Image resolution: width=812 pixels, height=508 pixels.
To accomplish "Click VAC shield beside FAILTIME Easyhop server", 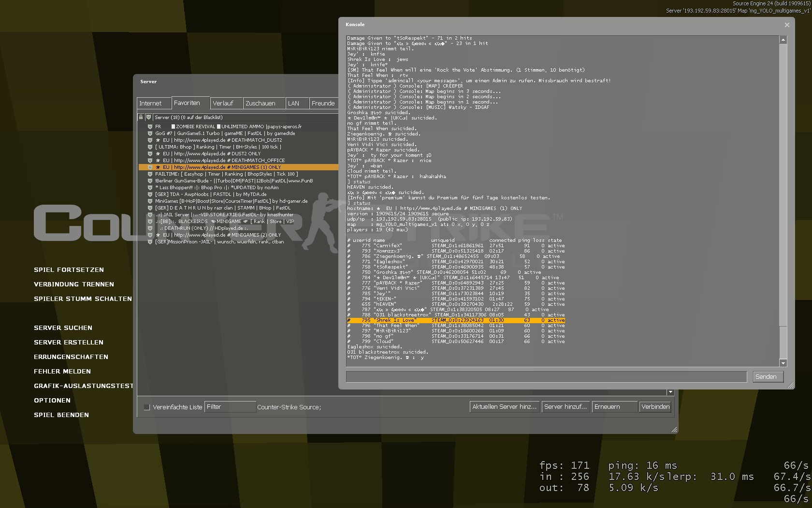I will coord(150,174).
